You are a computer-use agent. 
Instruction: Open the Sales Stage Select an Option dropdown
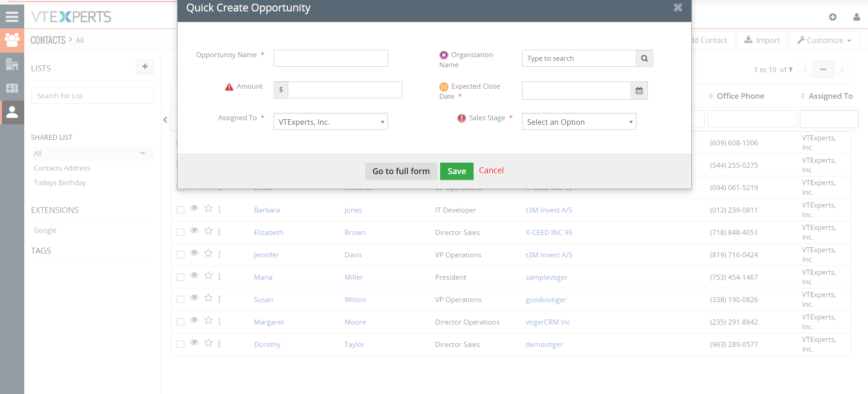pos(579,122)
